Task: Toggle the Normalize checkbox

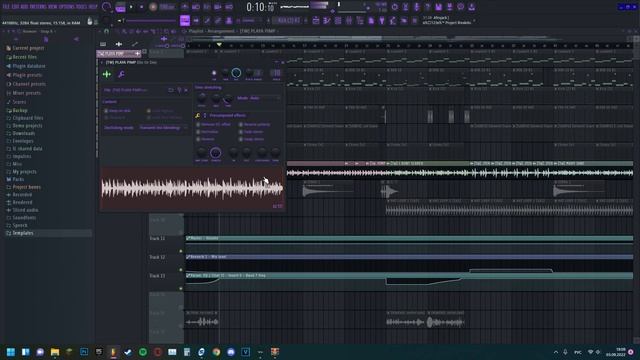Action: pyautogui.click(x=198, y=132)
